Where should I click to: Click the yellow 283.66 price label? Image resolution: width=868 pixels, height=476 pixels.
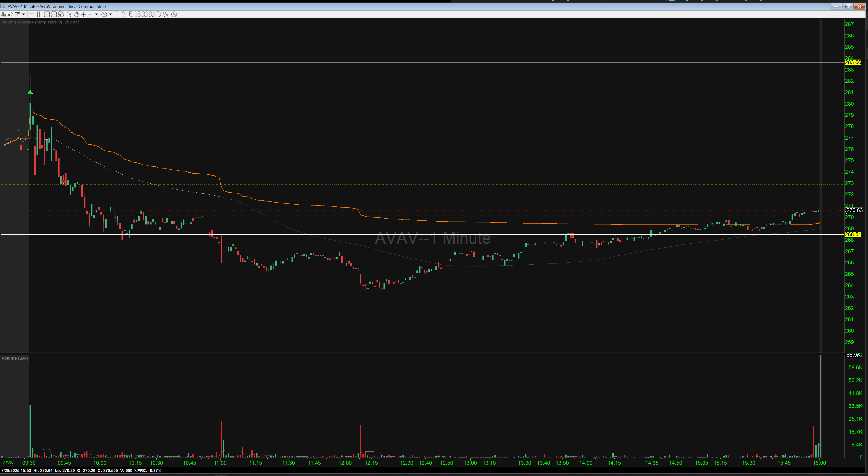(853, 62)
